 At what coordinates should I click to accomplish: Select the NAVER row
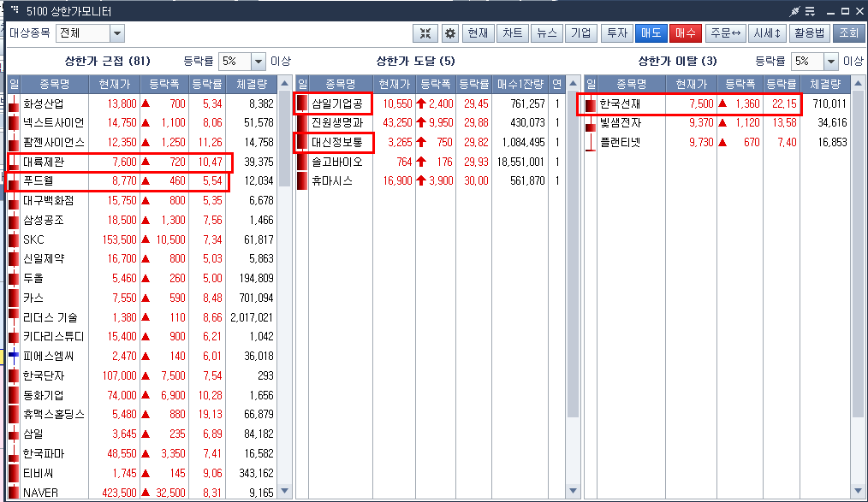click(142, 492)
